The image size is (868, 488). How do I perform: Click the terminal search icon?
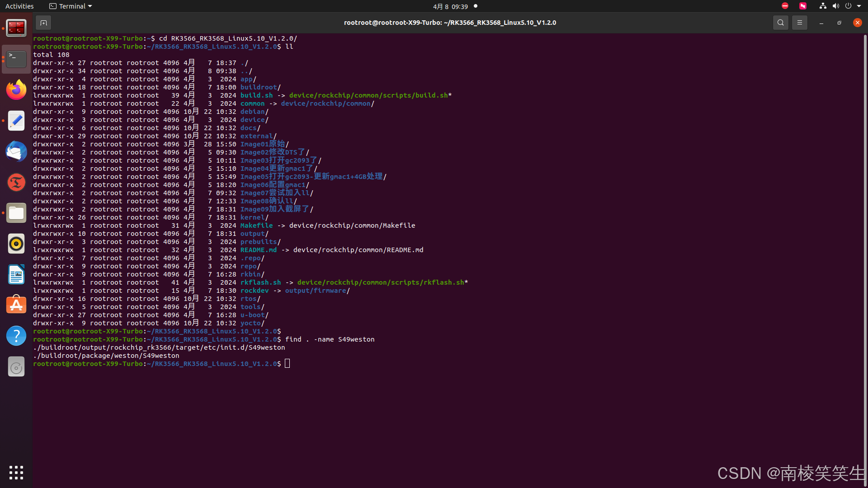click(x=780, y=23)
